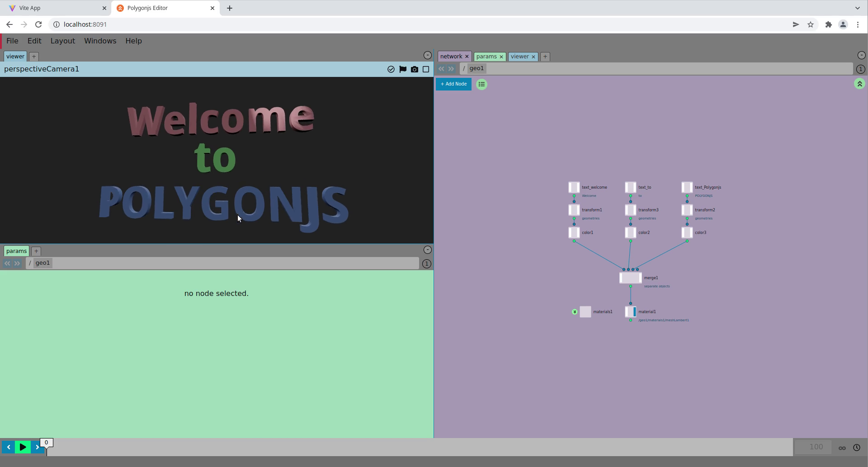
Task: Collapse the left params panel
Action: pos(427,250)
